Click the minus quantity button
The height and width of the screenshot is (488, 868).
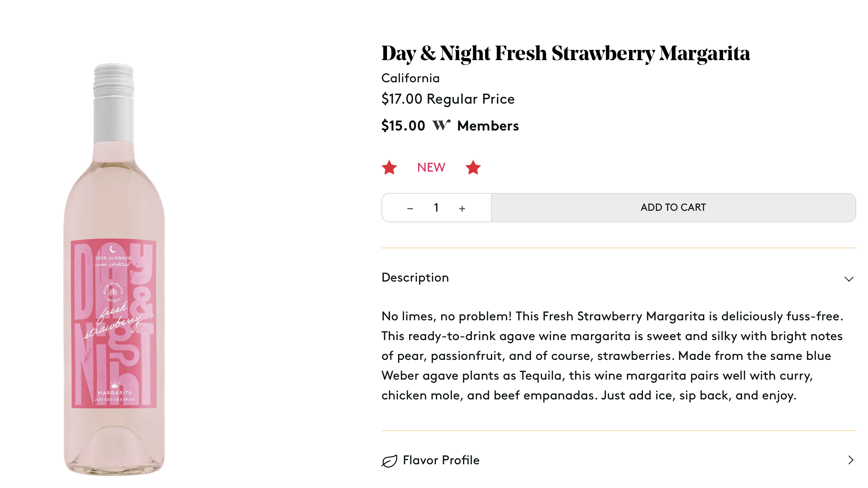[x=410, y=208]
